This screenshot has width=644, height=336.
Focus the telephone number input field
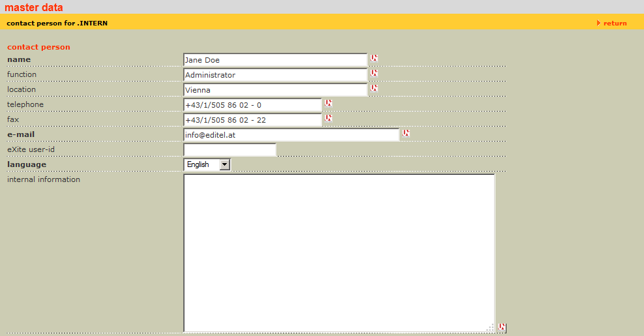(x=252, y=105)
